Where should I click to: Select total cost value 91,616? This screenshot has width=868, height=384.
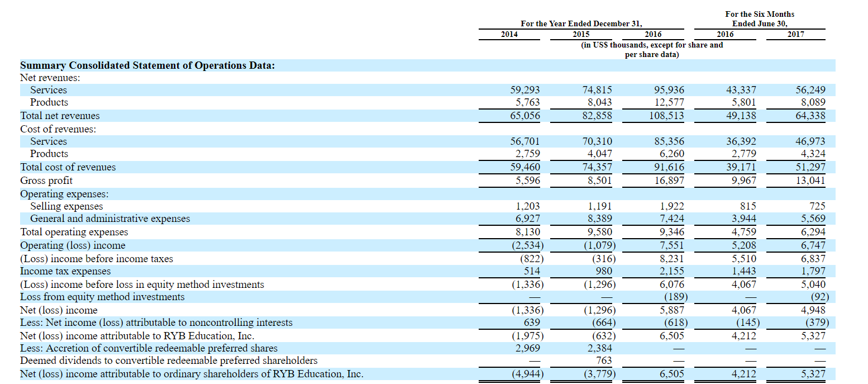[669, 167]
